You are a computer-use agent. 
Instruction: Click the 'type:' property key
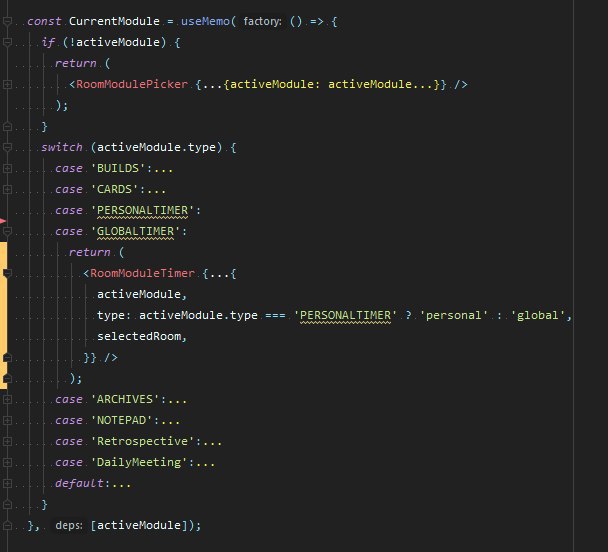click(114, 315)
